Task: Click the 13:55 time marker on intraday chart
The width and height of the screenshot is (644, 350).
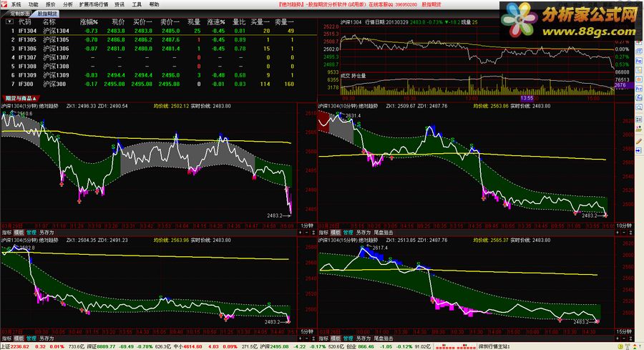Action: pyautogui.click(x=527, y=98)
